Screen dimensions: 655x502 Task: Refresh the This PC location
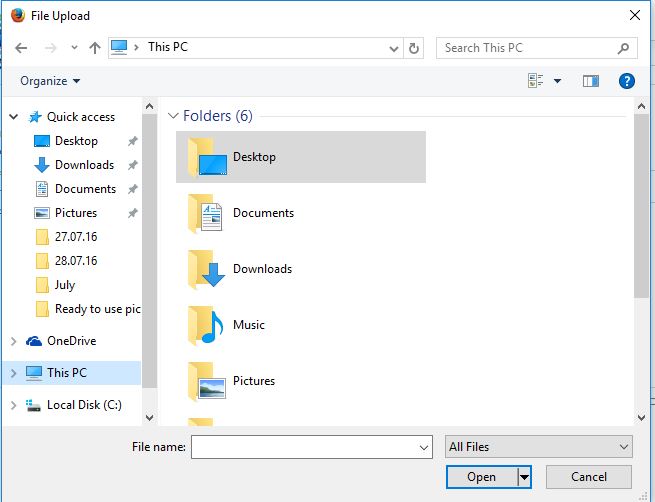(x=416, y=48)
